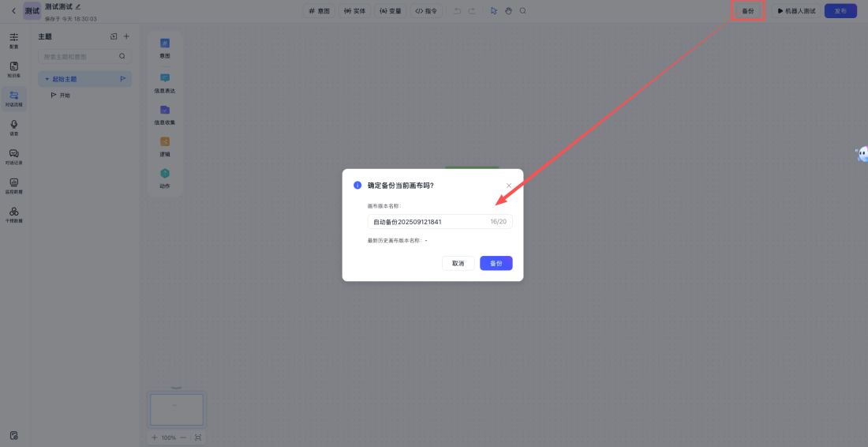This screenshot has height=447, width=868.
Task: Select the 信息收集 node in palette
Action: [165, 115]
